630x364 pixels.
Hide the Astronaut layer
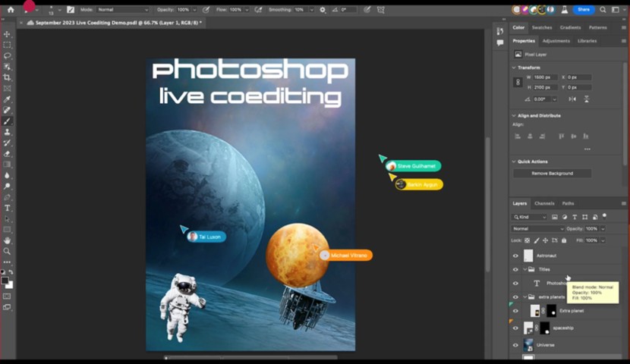click(x=515, y=256)
